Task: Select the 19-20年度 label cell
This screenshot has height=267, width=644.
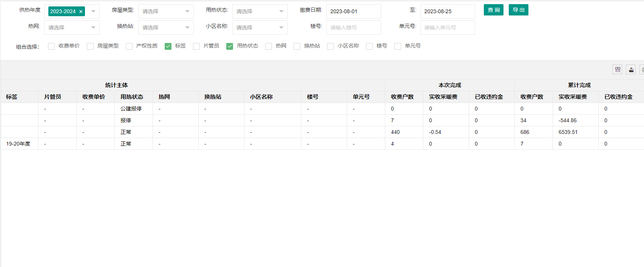Action: tap(20, 144)
